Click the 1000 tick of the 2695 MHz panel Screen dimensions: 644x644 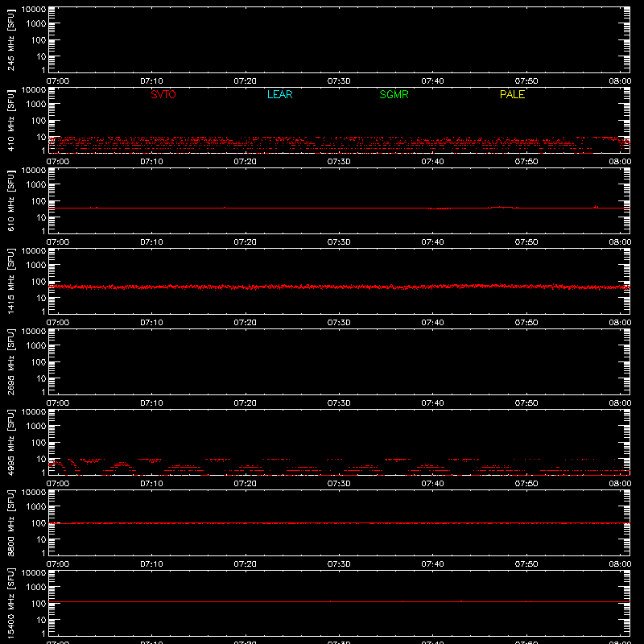click(36, 346)
